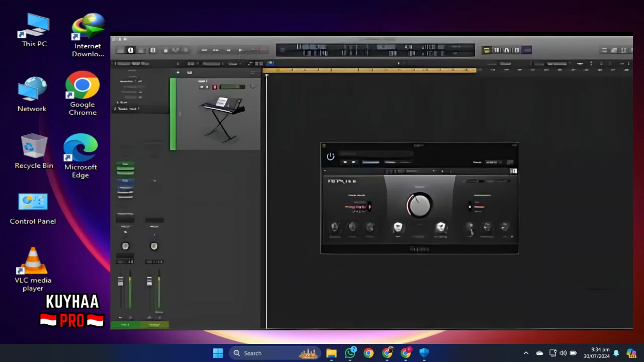Image resolution: width=644 pixels, height=362 pixels.
Task: Open Windows Security shield on the taskbar
Action: click(424, 353)
